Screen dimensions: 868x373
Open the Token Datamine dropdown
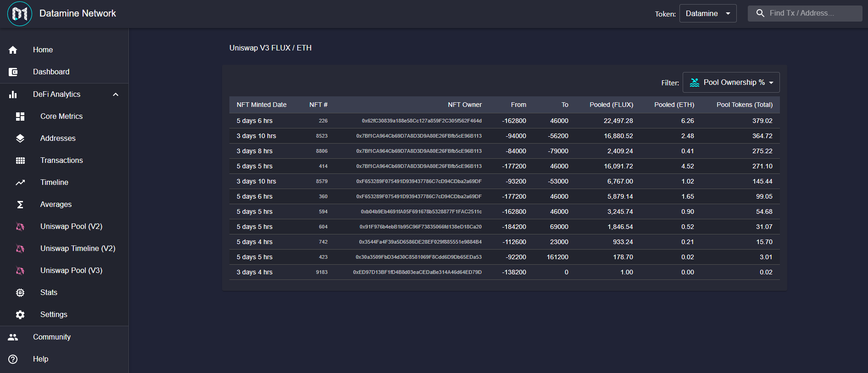708,13
